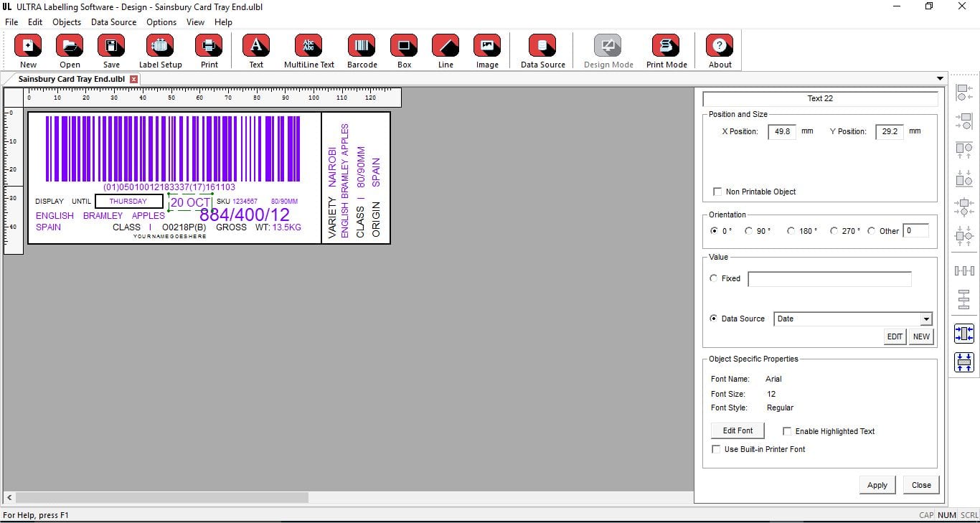Select the 884/400/12 text on label
980x523 pixels.
click(244, 215)
